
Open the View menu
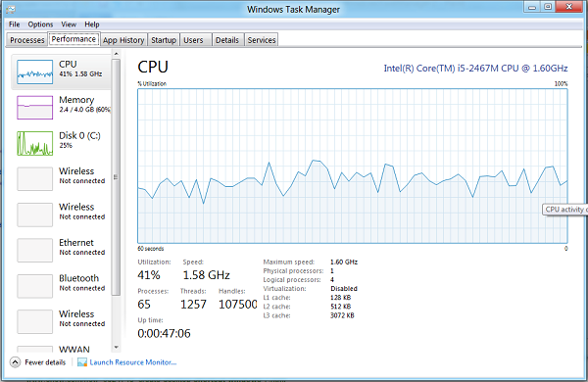69,24
